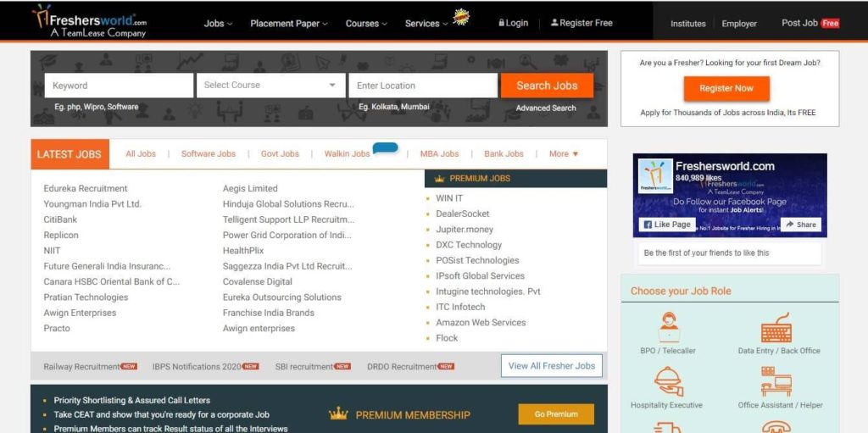Open Advanced Search

pos(546,108)
